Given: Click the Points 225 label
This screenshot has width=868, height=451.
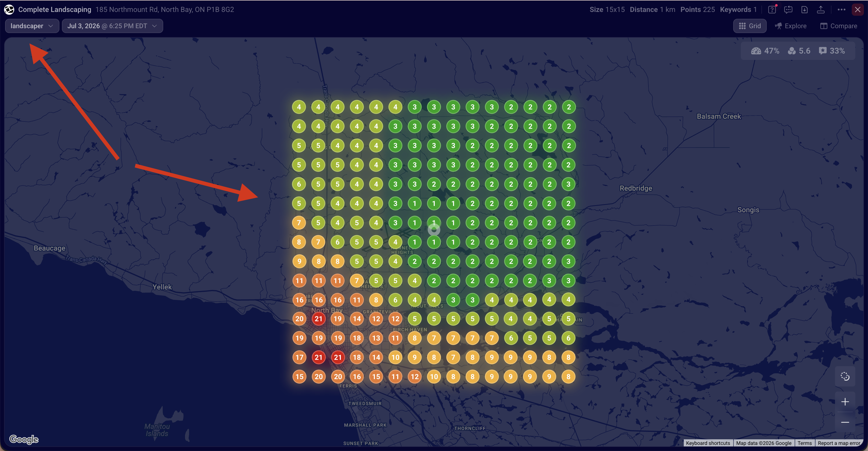Looking at the screenshot, I should 697,9.
